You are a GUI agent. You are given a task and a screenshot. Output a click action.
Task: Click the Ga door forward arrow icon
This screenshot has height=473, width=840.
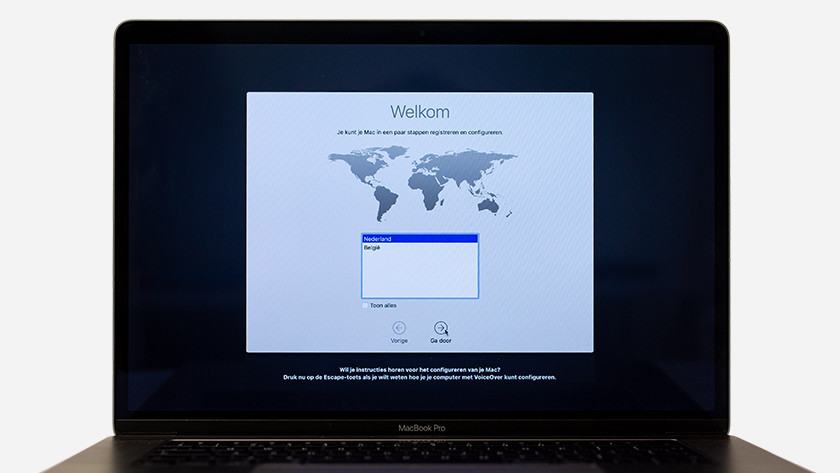tap(441, 328)
